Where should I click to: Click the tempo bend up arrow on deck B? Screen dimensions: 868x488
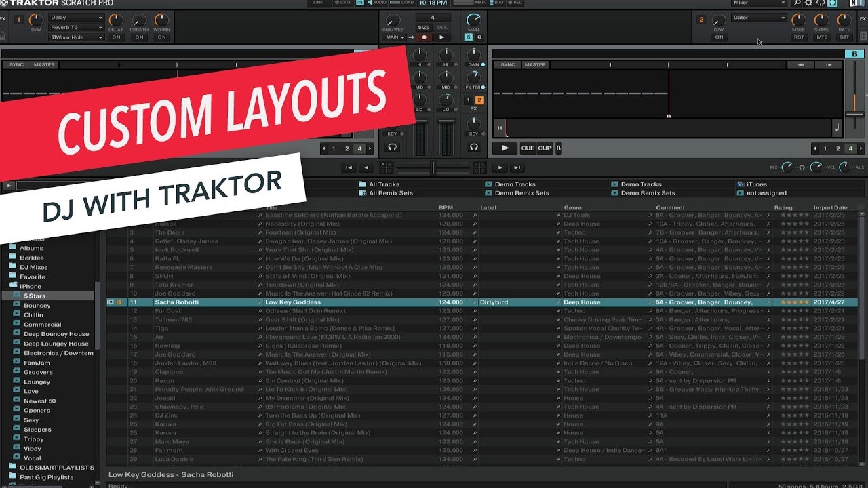828,65
